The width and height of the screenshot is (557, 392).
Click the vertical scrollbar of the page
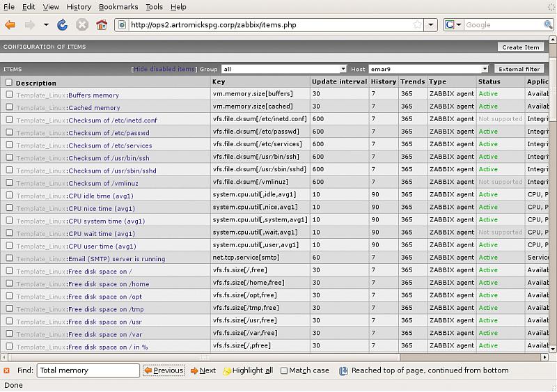coord(553,209)
